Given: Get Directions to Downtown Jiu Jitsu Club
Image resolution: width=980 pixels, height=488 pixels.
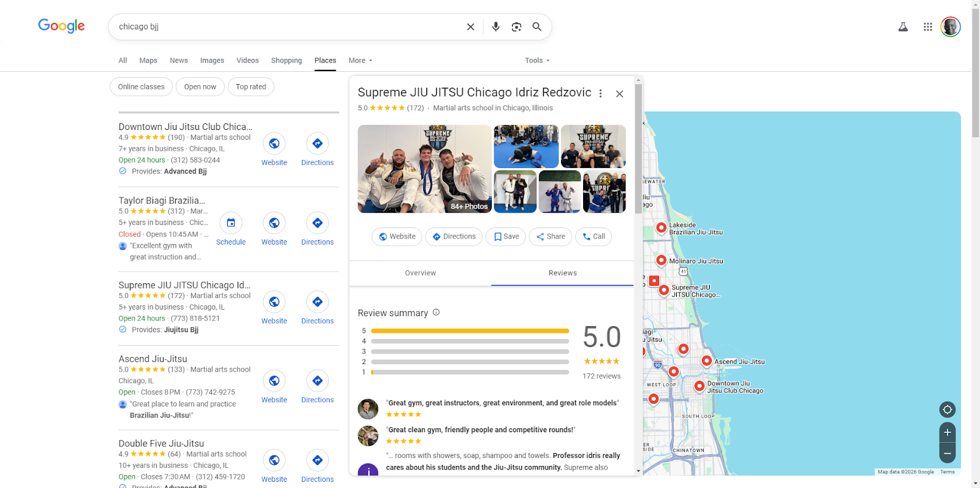Looking at the screenshot, I should coord(317,150).
